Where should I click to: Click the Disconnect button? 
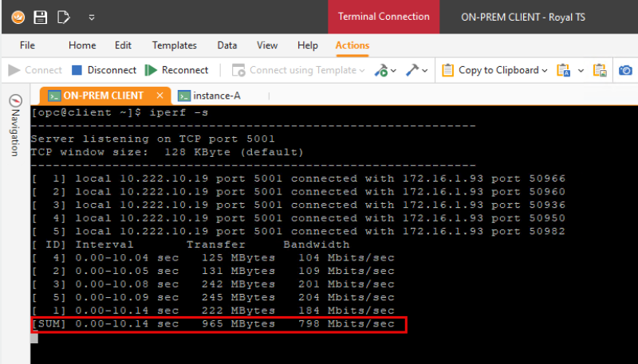pos(104,70)
